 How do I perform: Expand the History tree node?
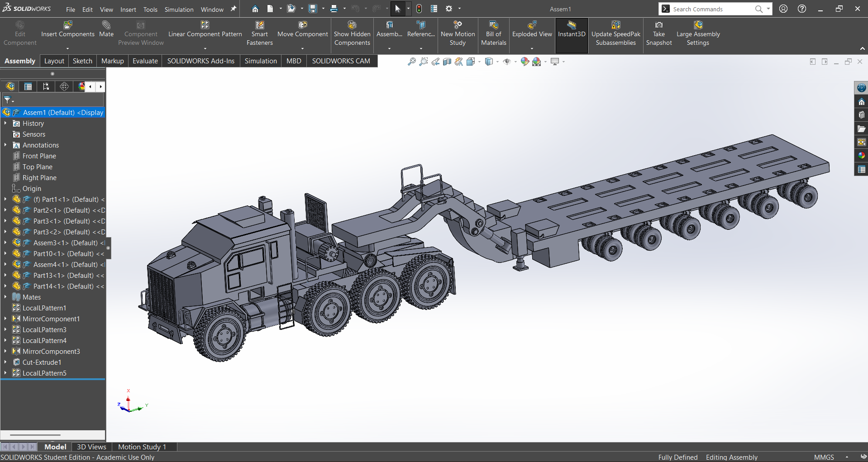[x=5, y=123]
